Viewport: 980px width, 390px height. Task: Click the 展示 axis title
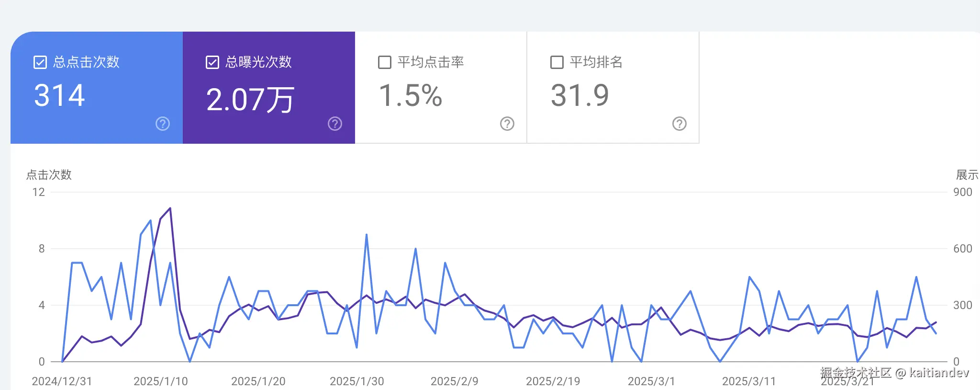pyautogui.click(x=967, y=175)
